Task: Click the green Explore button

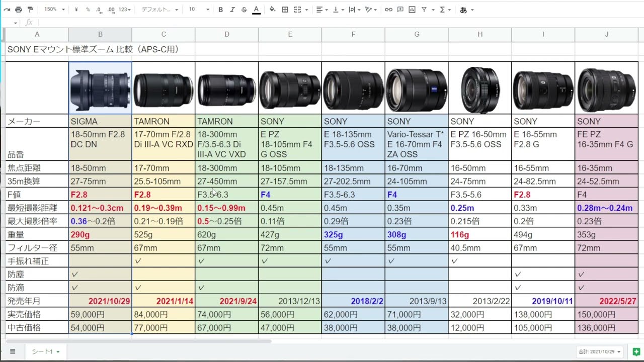Action: coord(636,351)
